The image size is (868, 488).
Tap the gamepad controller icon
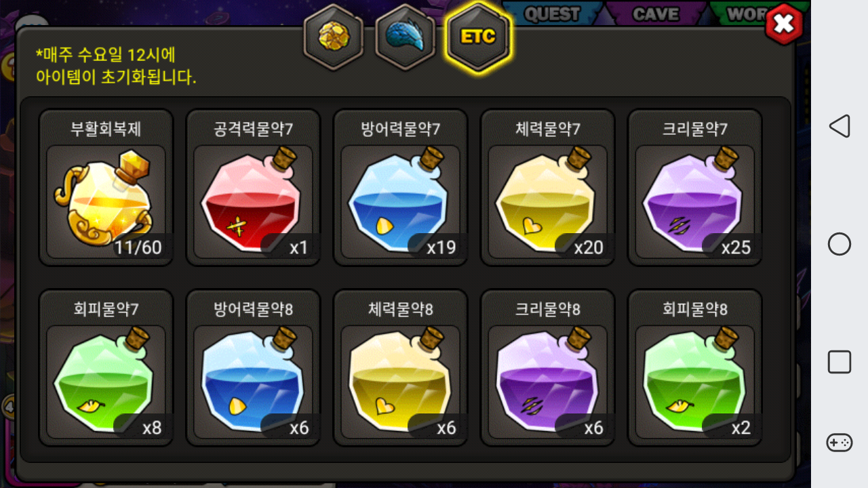point(840,443)
